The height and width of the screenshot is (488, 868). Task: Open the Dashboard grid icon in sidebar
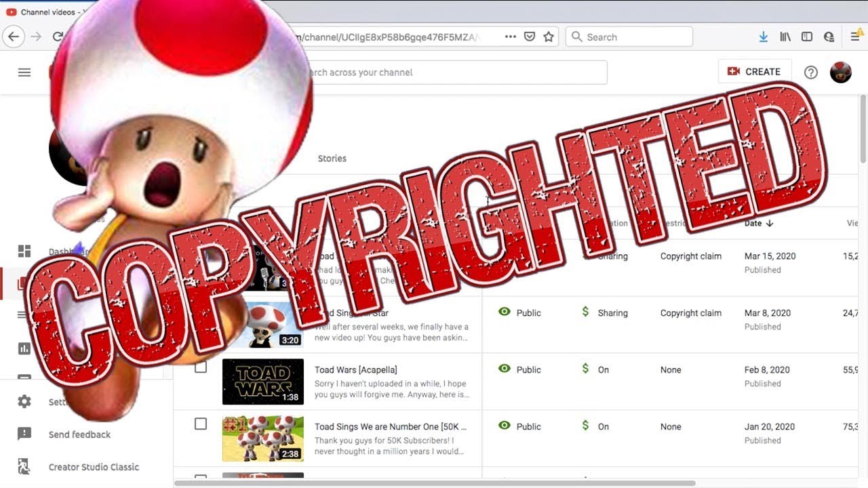pyautogui.click(x=24, y=251)
